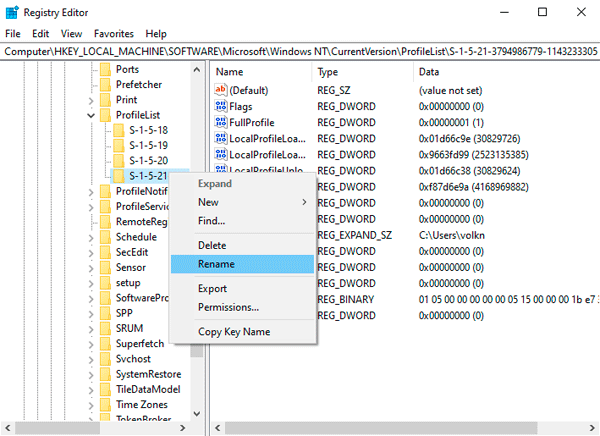Click the values pane horizontal scrollbar thumb
This screenshot has width=600, height=436.
(x=381, y=428)
